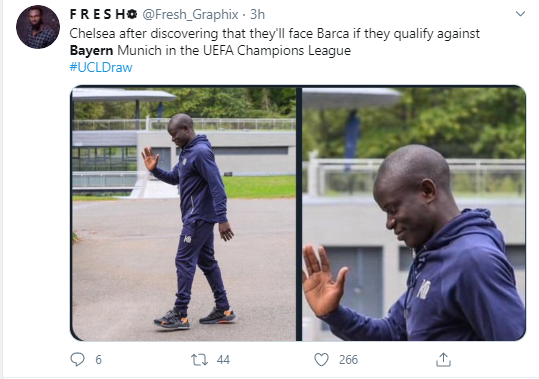This screenshot has height=379, width=539.
Task: Like the tweet with heart icon
Action: [x=321, y=360]
